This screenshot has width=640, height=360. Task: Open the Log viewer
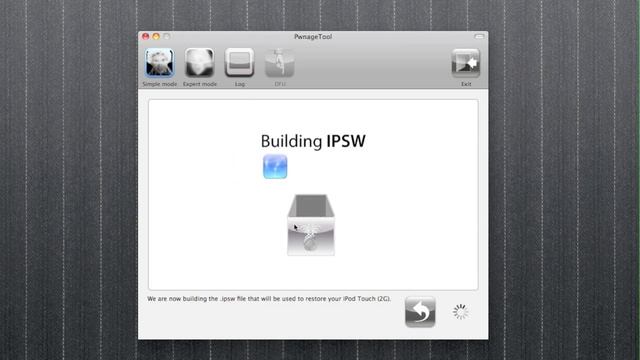(x=240, y=63)
